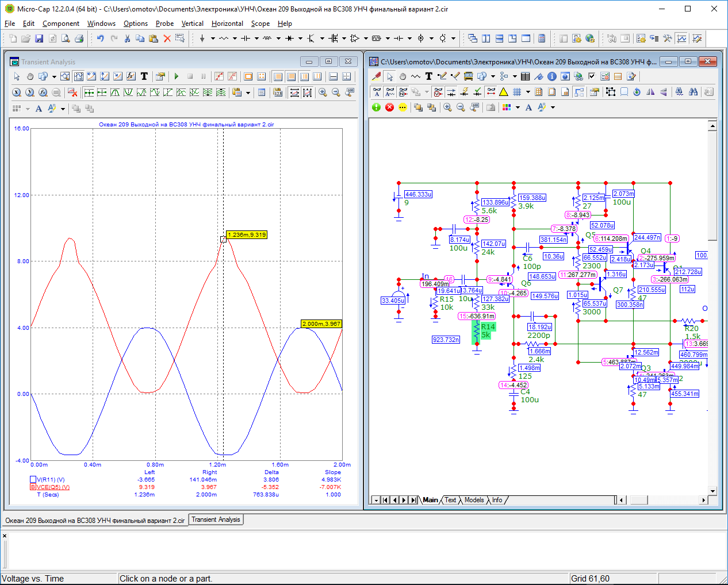
Task: Click the Undo arrow icon
Action: [x=100, y=39]
